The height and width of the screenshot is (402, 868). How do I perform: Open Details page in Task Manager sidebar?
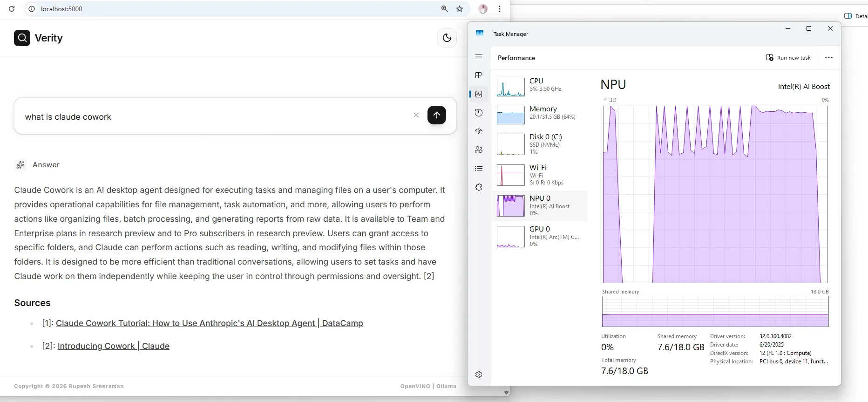pyautogui.click(x=479, y=169)
